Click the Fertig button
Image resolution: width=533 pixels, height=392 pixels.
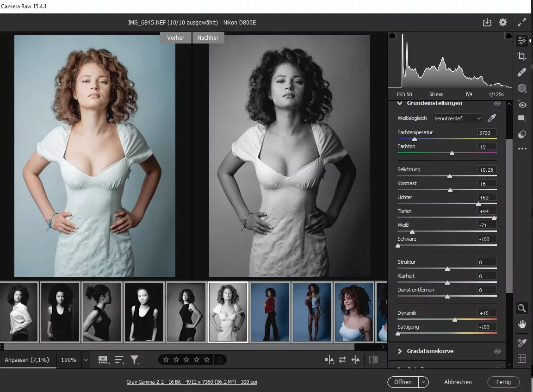[x=503, y=382]
